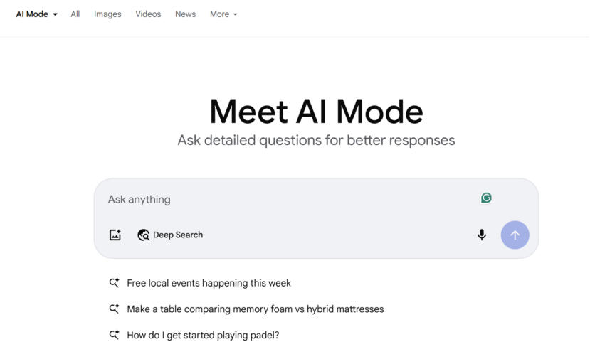The width and height of the screenshot is (590, 364).
Task: Pick How do I get started playing padel
Action: pos(203,335)
